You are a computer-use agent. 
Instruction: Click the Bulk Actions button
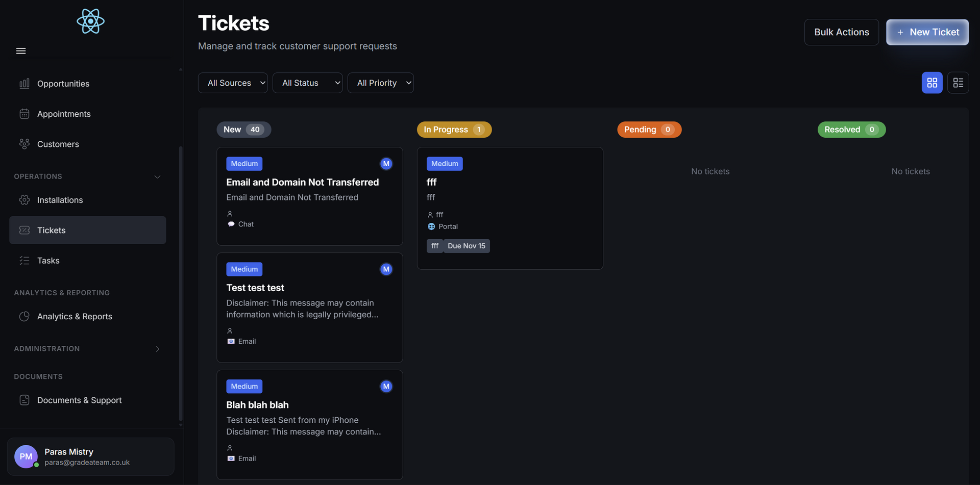pyautogui.click(x=841, y=32)
